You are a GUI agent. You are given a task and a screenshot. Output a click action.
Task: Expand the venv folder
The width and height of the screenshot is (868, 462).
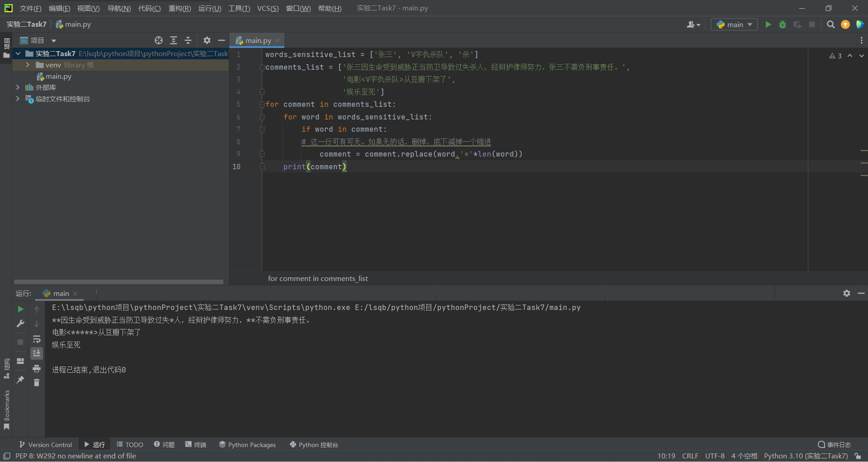pos(28,65)
